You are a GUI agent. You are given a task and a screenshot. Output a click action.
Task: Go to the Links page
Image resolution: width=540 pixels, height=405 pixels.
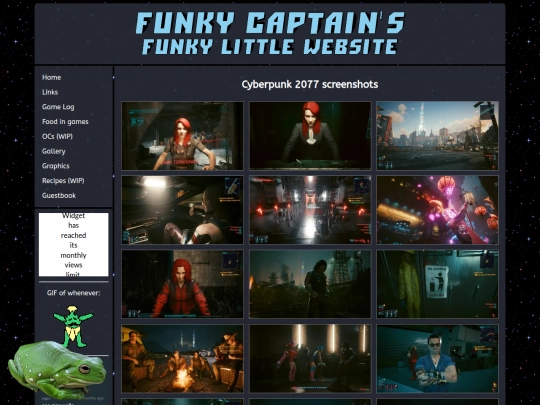pyautogui.click(x=50, y=92)
